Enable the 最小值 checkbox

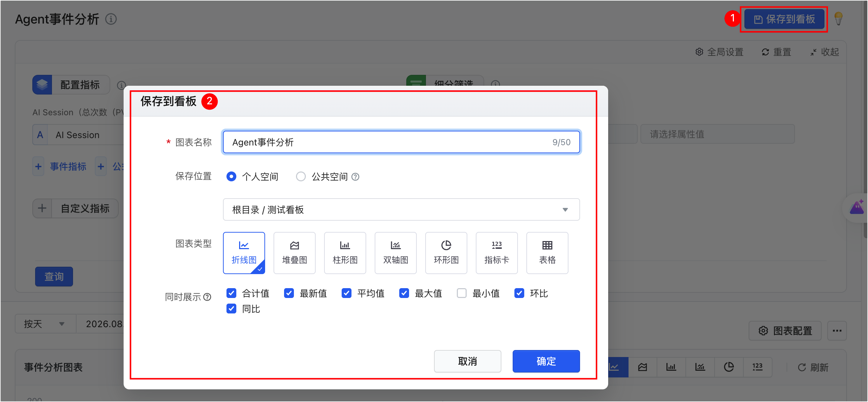[x=462, y=293]
